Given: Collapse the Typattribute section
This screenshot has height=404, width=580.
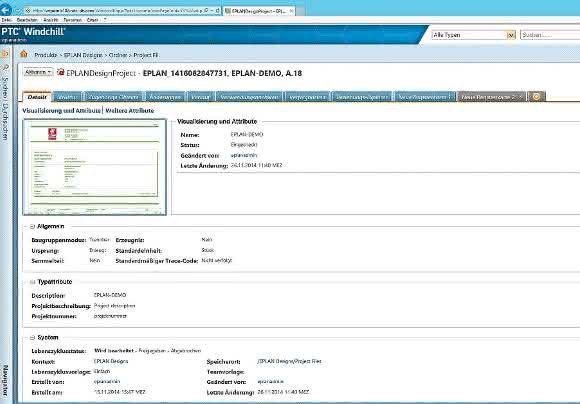Looking at the screenshot, I should pyautogui.click(x=32, y=282).
